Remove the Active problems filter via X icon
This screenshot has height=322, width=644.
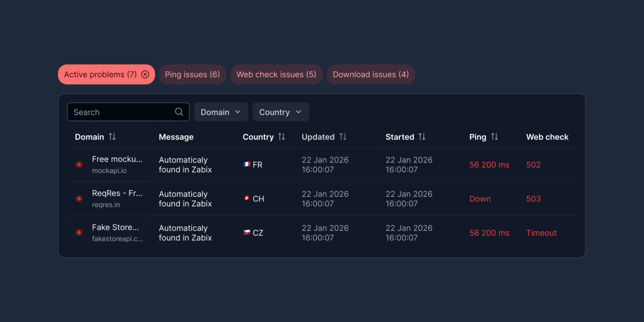pos(145,74)
